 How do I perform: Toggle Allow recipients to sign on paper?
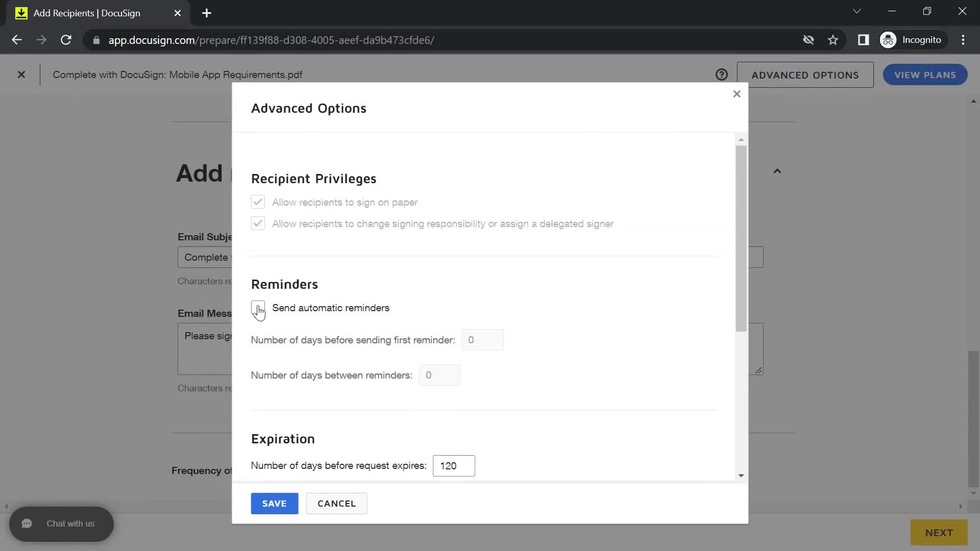pos(258,201)
